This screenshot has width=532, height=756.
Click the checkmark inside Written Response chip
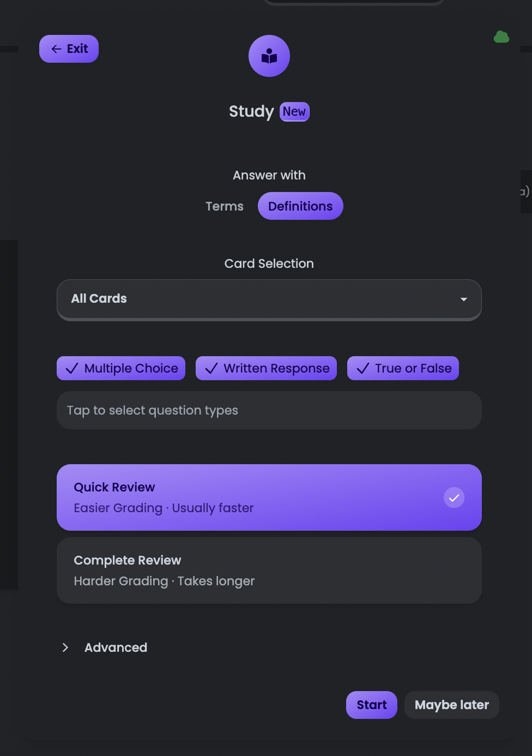pos(211,368)
